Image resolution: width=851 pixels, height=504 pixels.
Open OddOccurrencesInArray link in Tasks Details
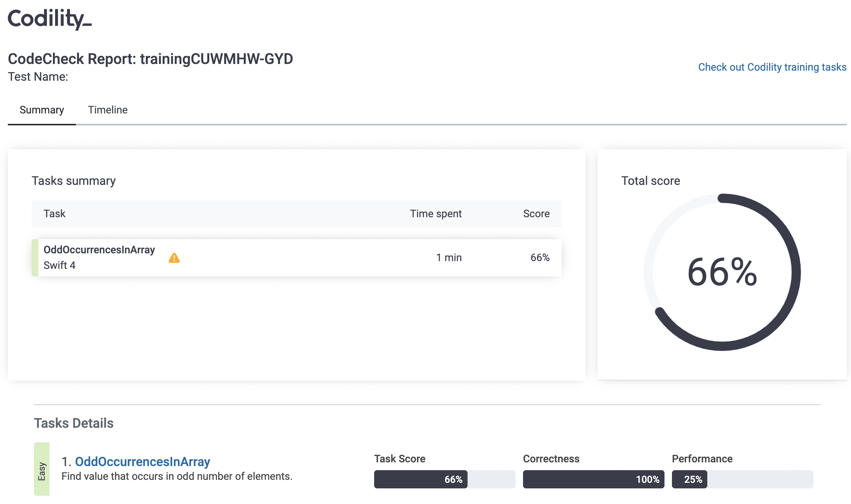pos(143,462)
